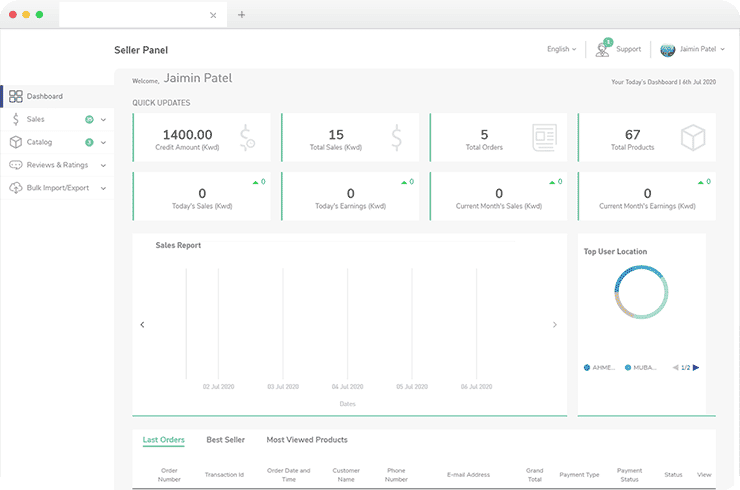Click the 04 Jul 2020 chart date label
Viewport: 740px width, 490px height.
tap(347, 387)
